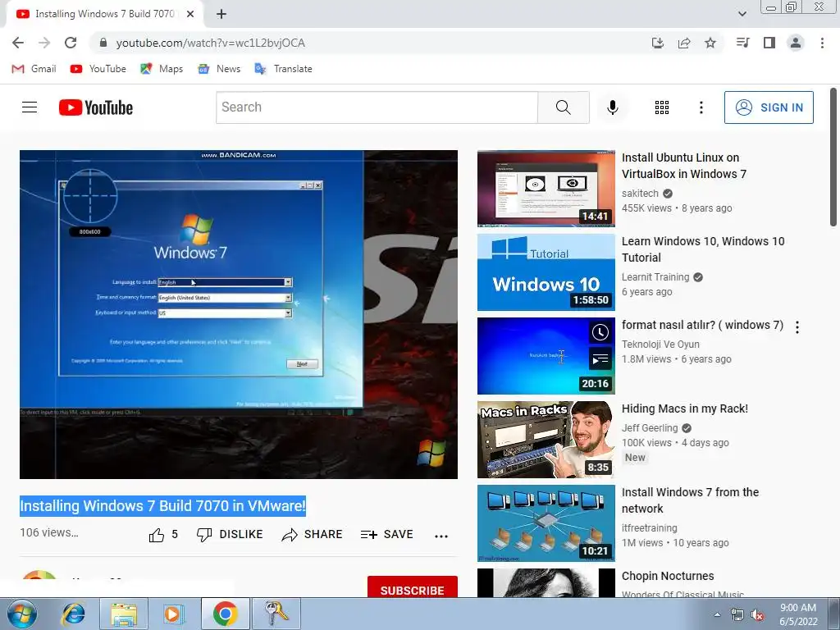Open News bookmark
840x630 pixels.
pos(219,69)
